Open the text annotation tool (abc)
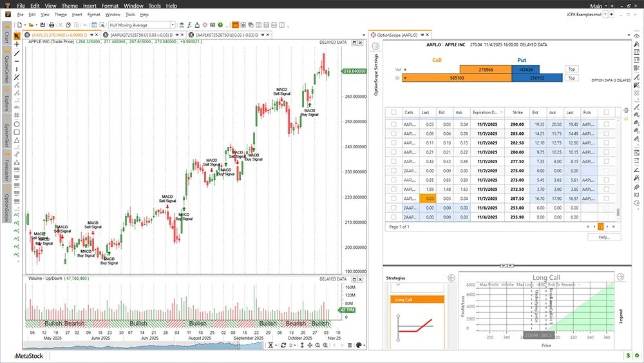 [x=17, y=107]
